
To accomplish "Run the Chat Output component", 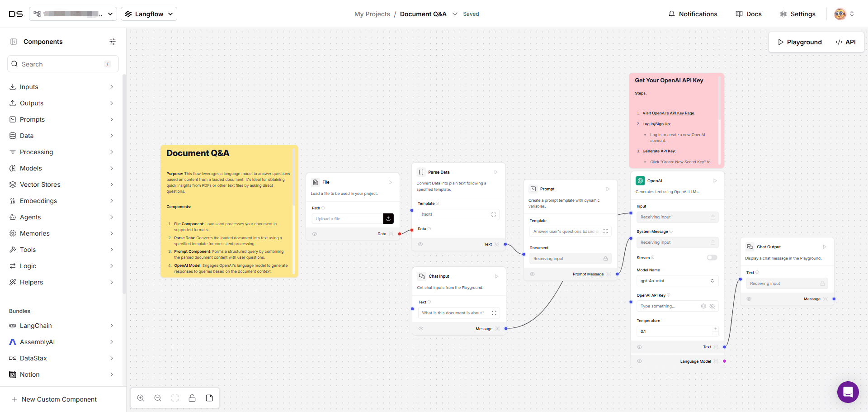I will pyautogui.click(x=825, y=247).
